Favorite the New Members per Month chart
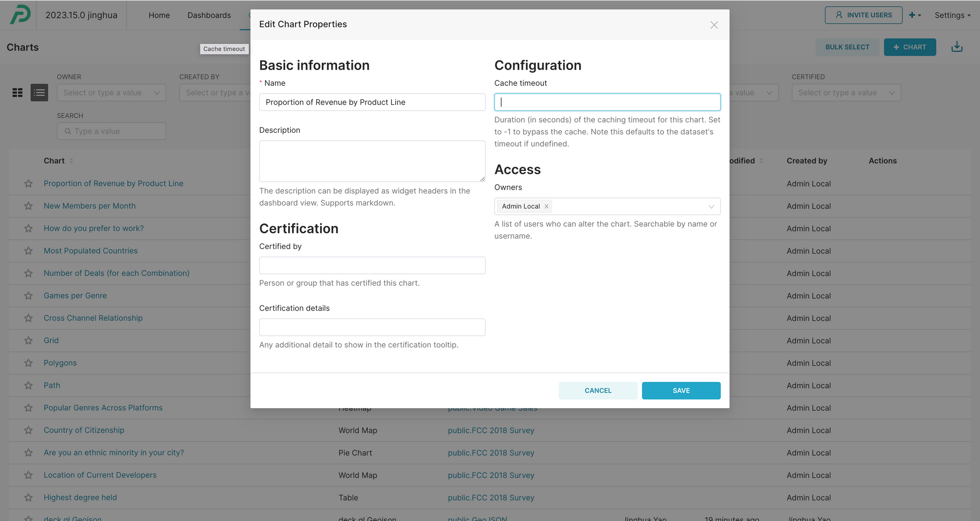 28,206
